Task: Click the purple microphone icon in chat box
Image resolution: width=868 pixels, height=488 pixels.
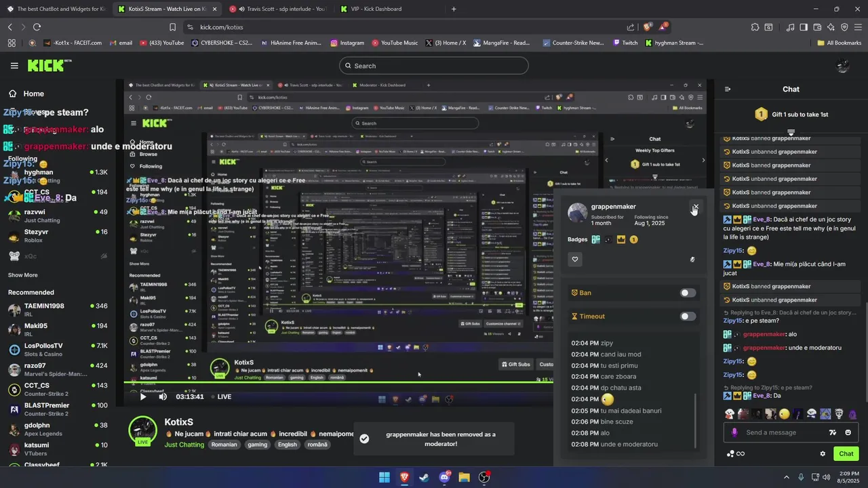Action: (x=734, y=432)
